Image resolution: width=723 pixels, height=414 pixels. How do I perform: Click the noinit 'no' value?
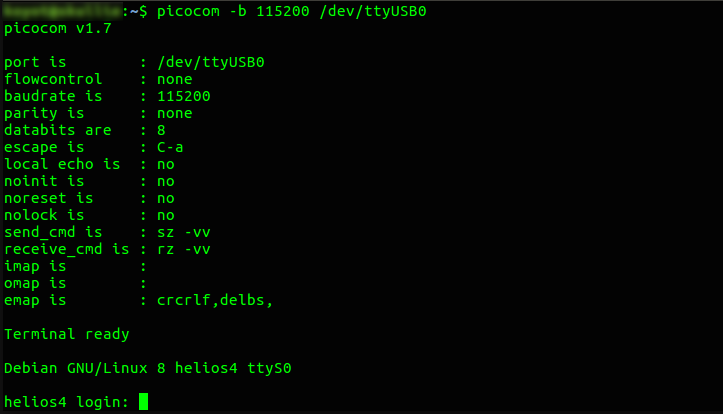point(166,182)
